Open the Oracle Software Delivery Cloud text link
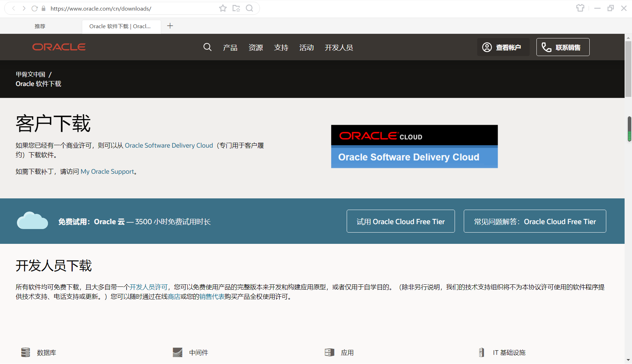Screen dimensions: 632x364 click(x=169, y=146)
